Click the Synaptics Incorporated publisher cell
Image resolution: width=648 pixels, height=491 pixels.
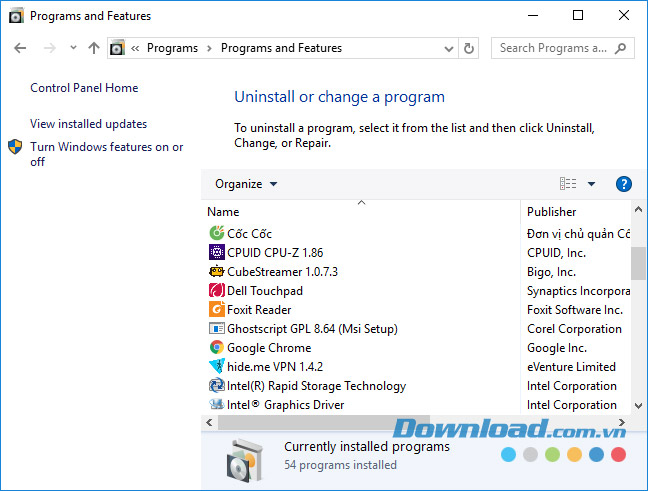click(579, 291)
